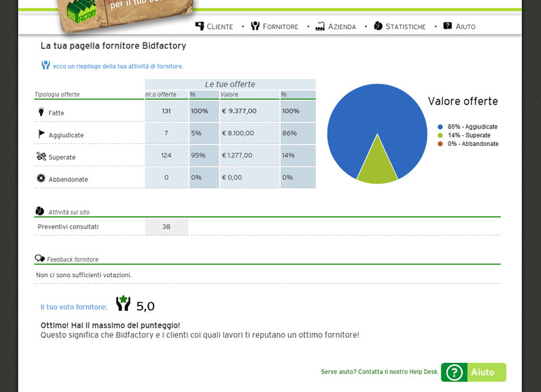The image size is (541, 392).
Task: Click the 'Tipologia offerte' column header
Action: click(57, 95)
